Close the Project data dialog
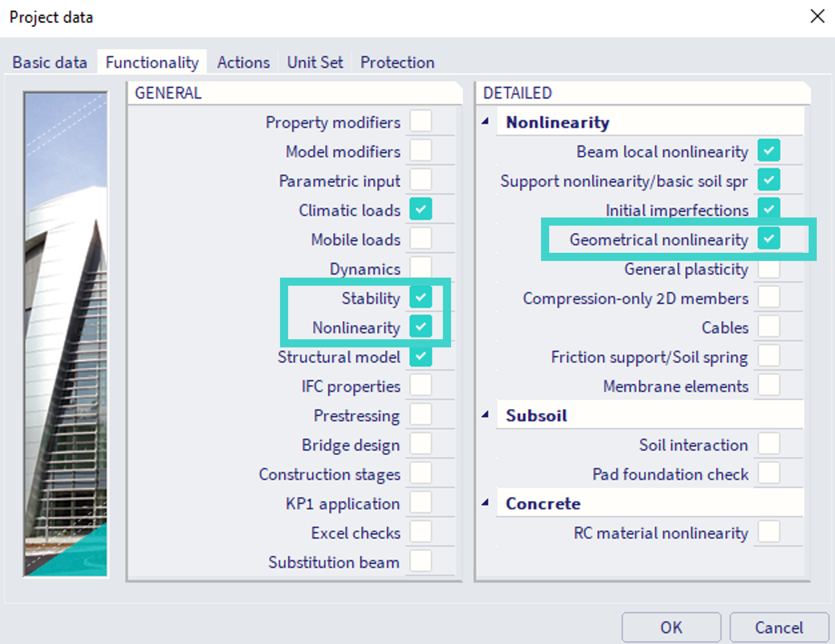 click(817, 16)
